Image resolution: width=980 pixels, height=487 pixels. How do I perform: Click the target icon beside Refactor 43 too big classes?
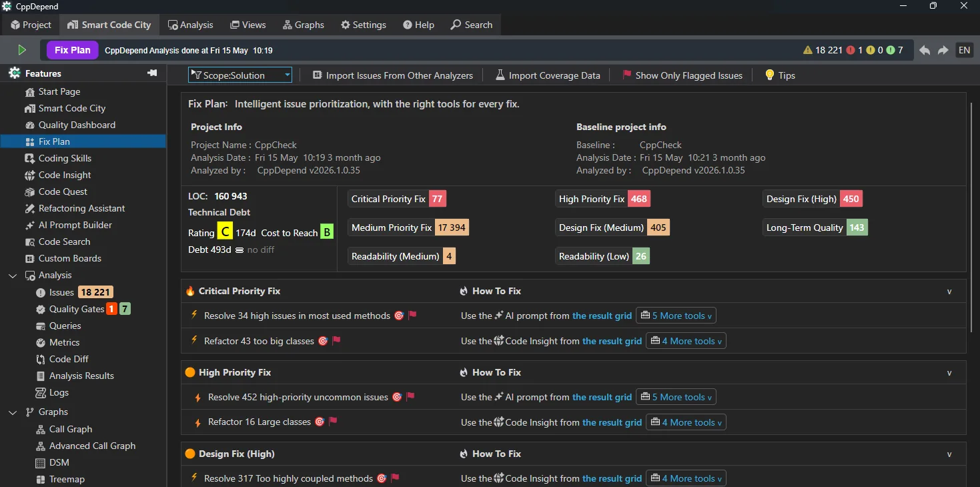coord(323,341)
